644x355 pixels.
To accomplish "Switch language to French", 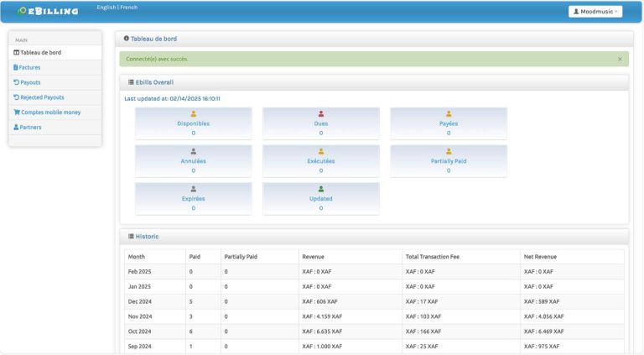I will (x=128, y=8).
